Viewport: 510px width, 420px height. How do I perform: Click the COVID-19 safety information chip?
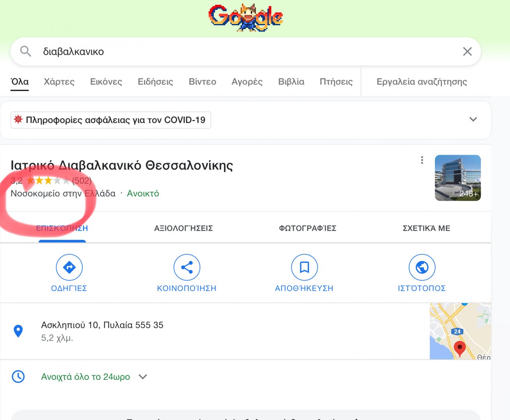111,120
